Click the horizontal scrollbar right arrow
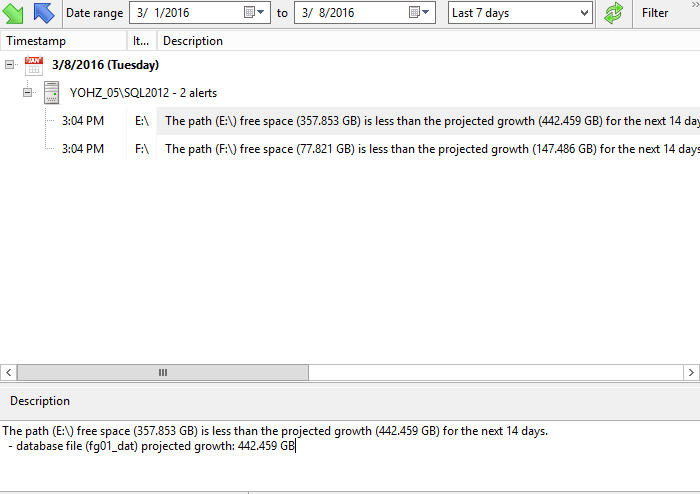 coord(691,372)
